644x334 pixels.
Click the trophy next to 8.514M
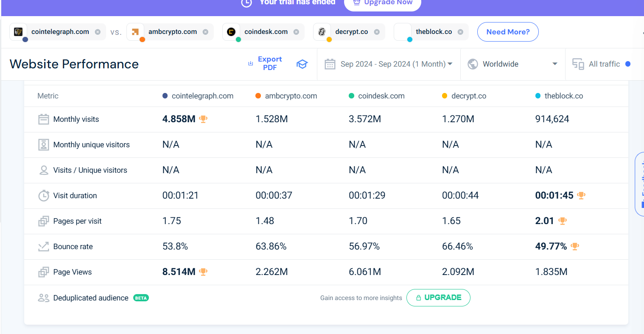point(203,272)
